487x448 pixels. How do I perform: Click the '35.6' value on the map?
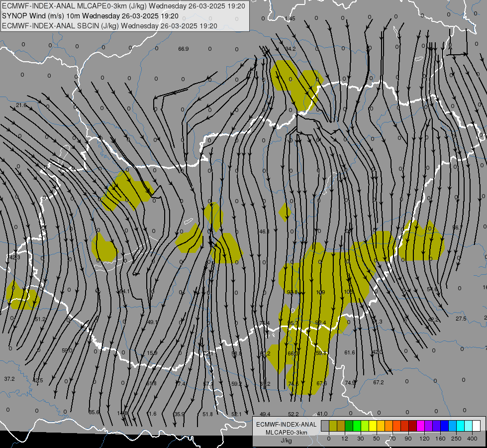[x=94, y=412]
